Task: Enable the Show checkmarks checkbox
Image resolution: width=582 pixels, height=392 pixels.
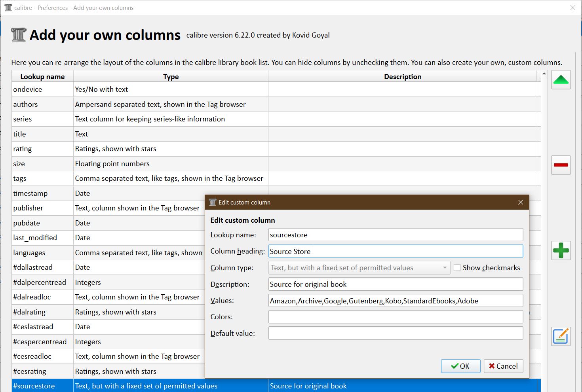Action: (x=457, y=268)
